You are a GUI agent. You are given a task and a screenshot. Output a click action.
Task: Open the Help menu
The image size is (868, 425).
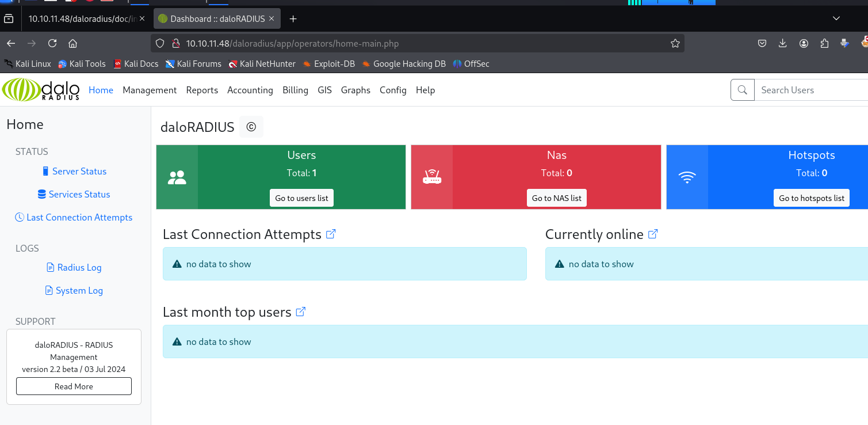pyautogui.click(x=425, y=90)
